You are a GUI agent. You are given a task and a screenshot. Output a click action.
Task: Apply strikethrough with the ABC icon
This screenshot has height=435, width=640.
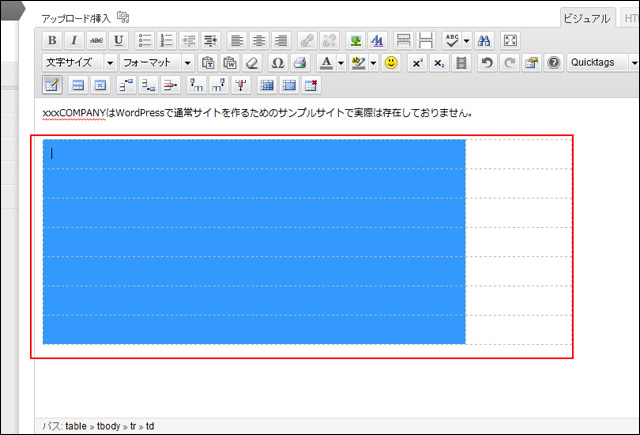click(x=96, y=40)
